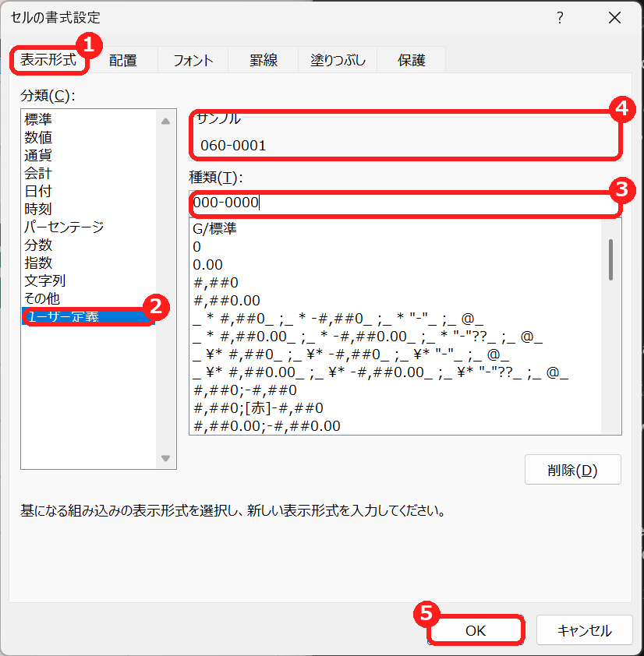The height and width of the screenshot is (656, 644).
Task: Choose the #,##0.00 format code
Action: point(395,301)
